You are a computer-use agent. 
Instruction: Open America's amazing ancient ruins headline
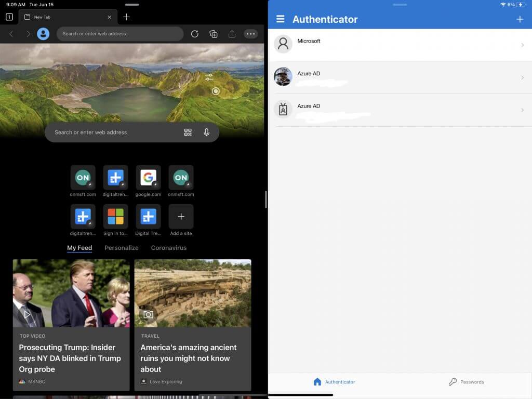pyautogui.click(x=189, y=358)
